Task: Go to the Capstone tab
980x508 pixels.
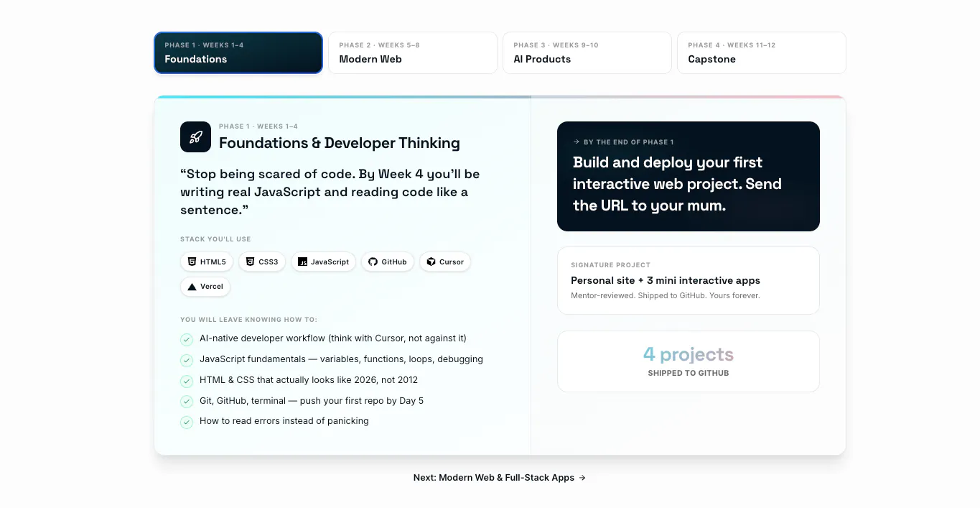Action: [762, 52]
